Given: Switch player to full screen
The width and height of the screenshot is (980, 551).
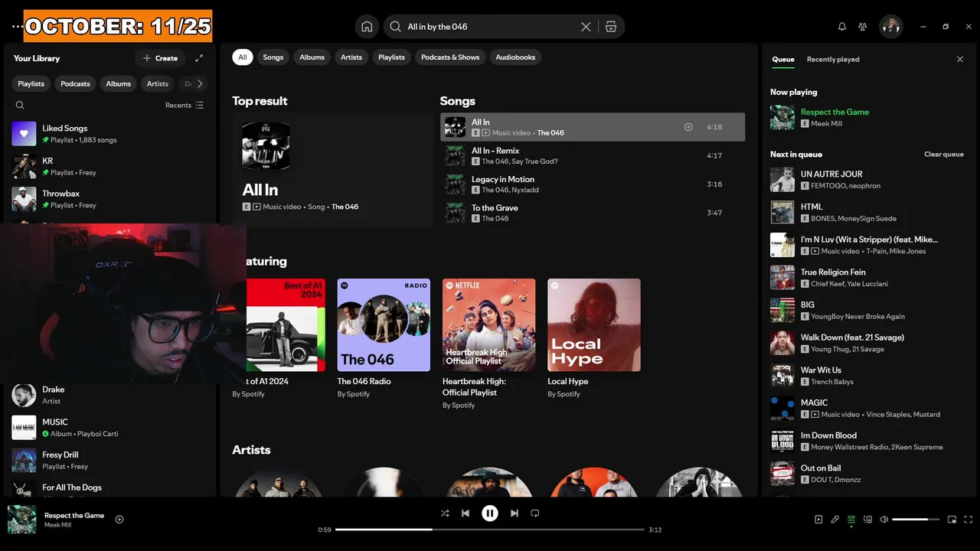Looking at the screenshot, I should [968, 520].
